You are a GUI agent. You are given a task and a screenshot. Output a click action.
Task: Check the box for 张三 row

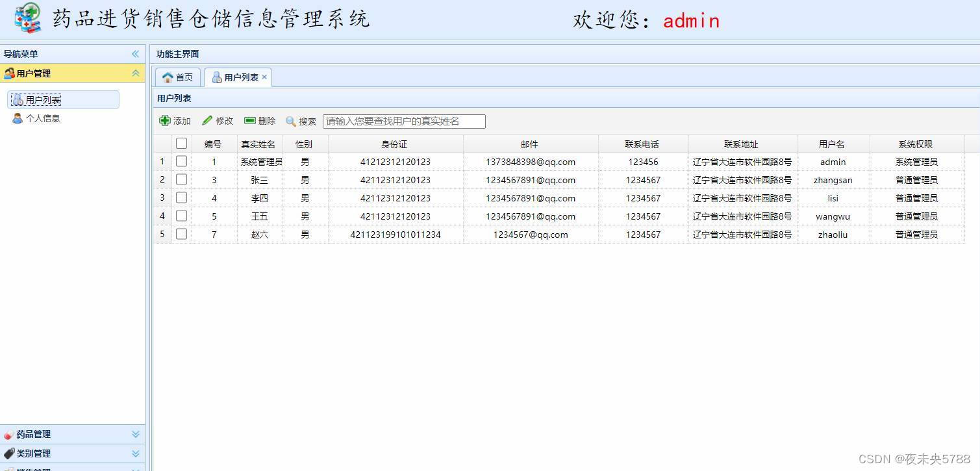181,179
